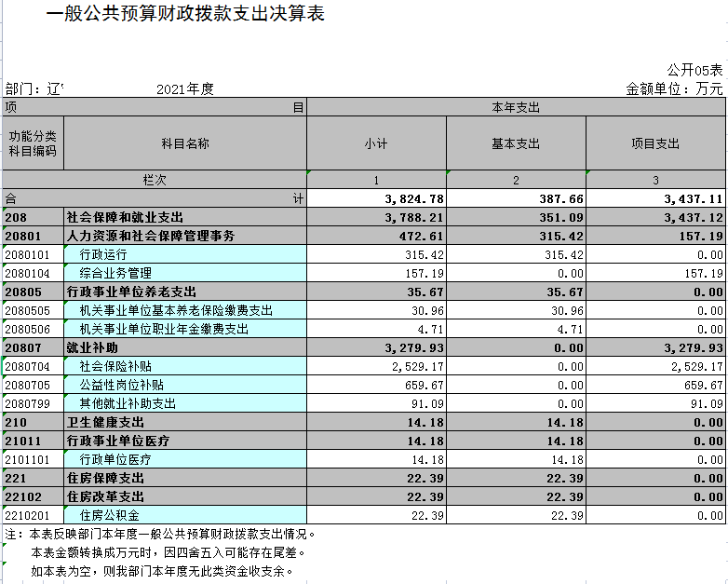
Task: Click code cell 2080705
Action: pyautogui.click(x=33, y=385)
